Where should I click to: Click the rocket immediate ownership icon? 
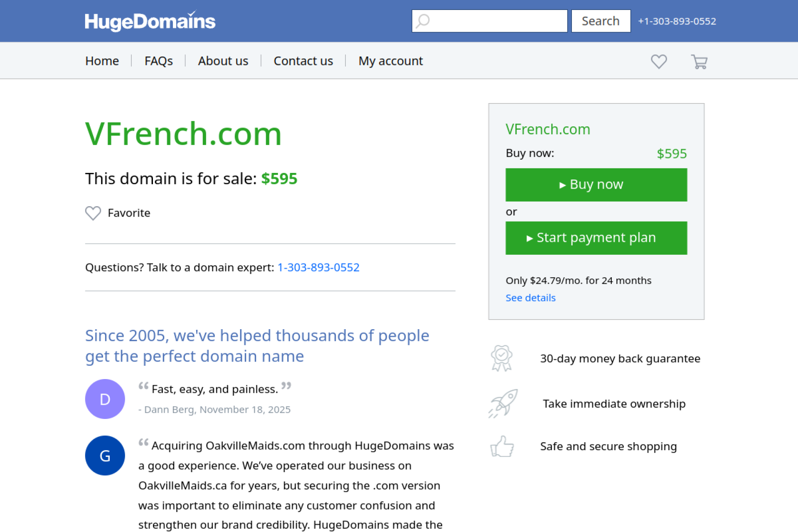coord(503,403)
